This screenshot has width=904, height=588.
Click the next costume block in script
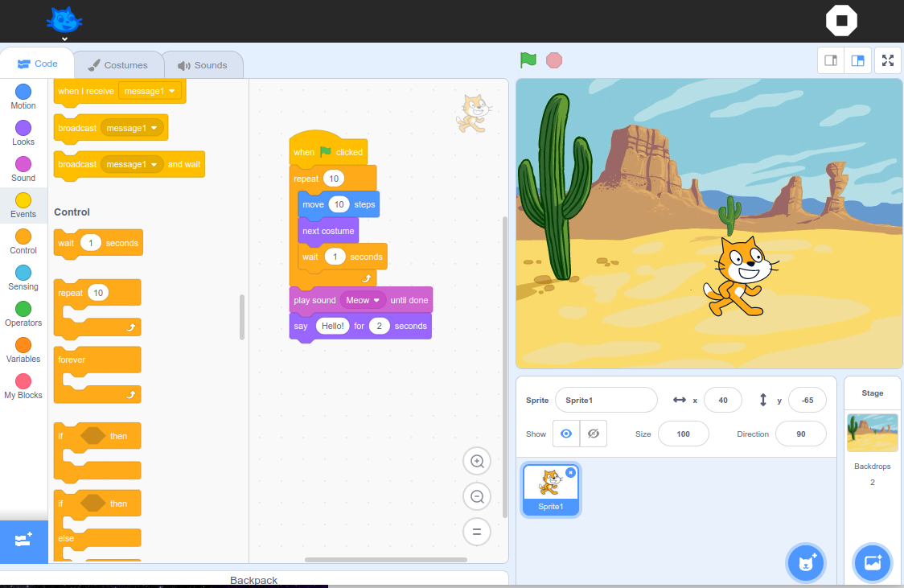pos(328,231)
